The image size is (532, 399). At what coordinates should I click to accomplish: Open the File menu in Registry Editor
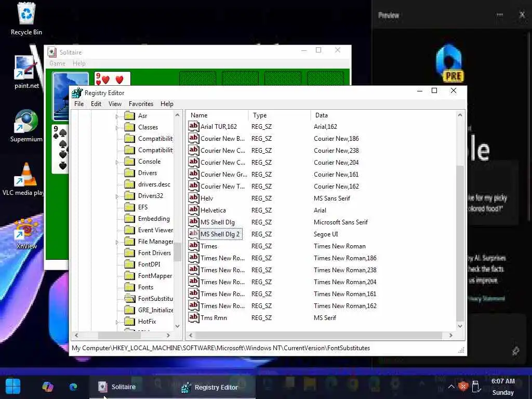79,104
